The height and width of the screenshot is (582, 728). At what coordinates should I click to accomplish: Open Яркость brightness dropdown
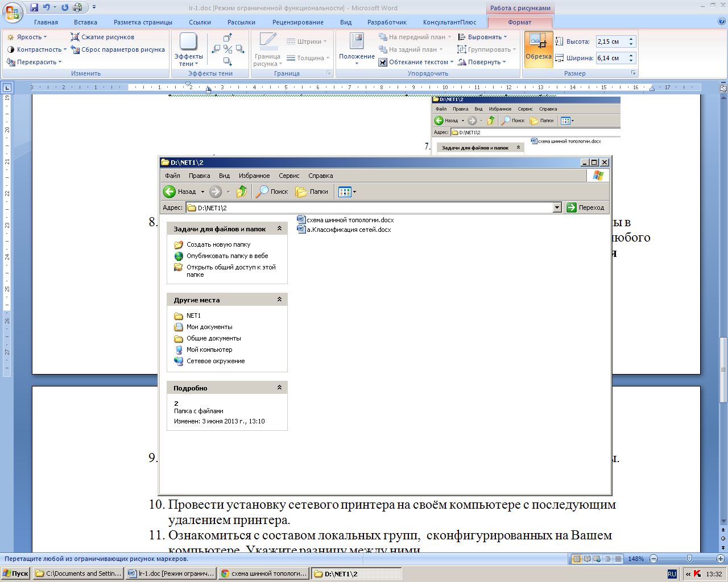coord(27,37)
